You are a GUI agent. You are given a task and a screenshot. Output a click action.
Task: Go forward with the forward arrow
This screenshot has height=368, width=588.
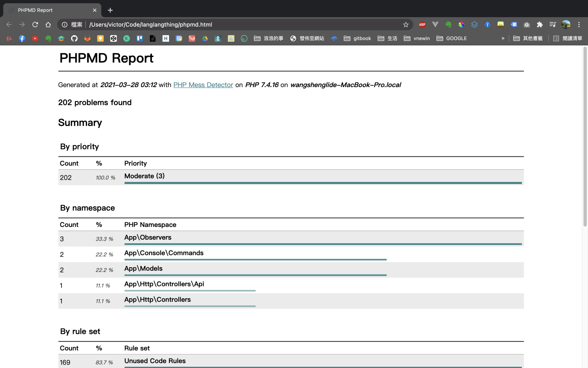[22, 25]
